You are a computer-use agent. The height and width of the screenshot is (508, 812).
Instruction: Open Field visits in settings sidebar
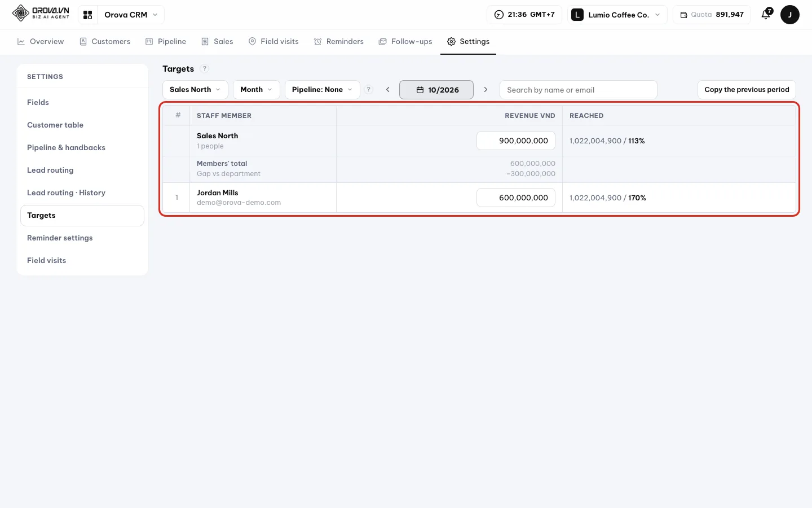click(x=82, y=260)
